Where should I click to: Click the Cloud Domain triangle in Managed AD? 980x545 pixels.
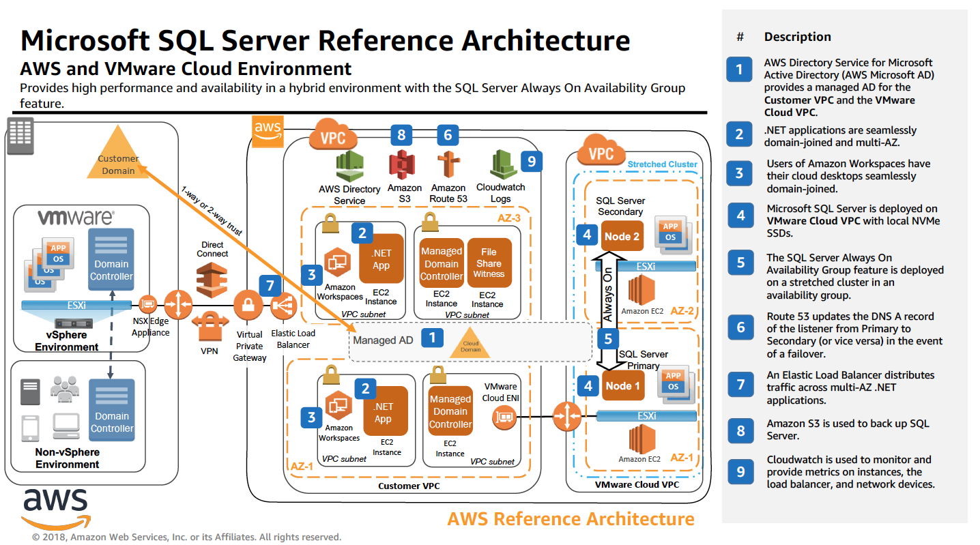(x=470, y=342)
